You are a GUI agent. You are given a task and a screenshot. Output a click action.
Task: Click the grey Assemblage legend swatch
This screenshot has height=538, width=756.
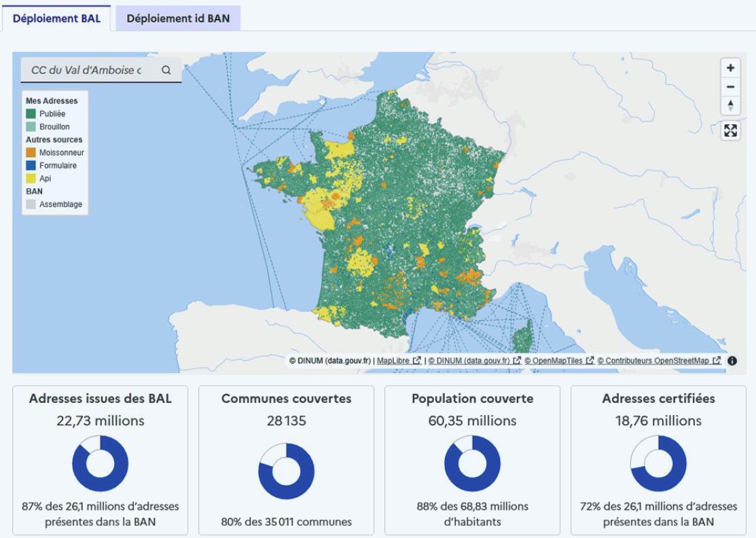pos(31,204)
